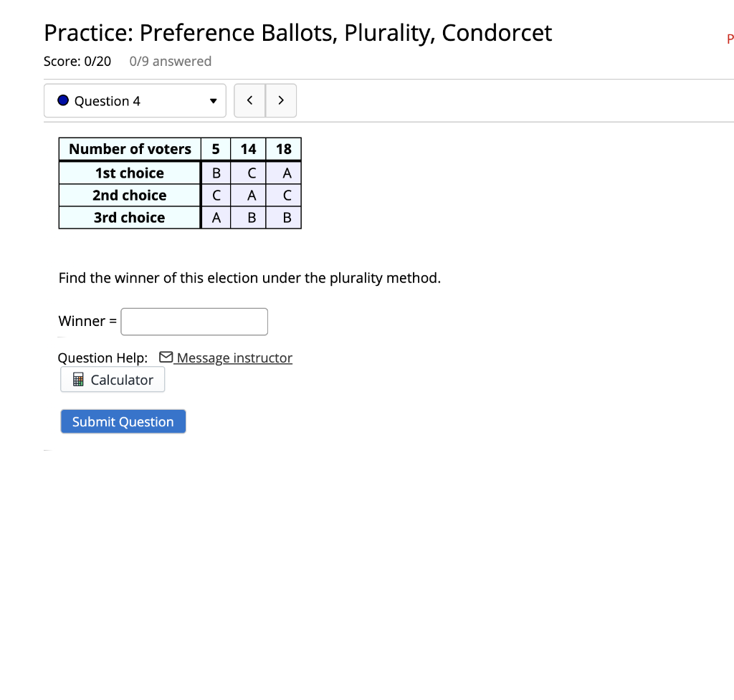The width and height of the screenshot is (734, 700).
Task: Click the Practice page title heading
Action: (297, 32)
